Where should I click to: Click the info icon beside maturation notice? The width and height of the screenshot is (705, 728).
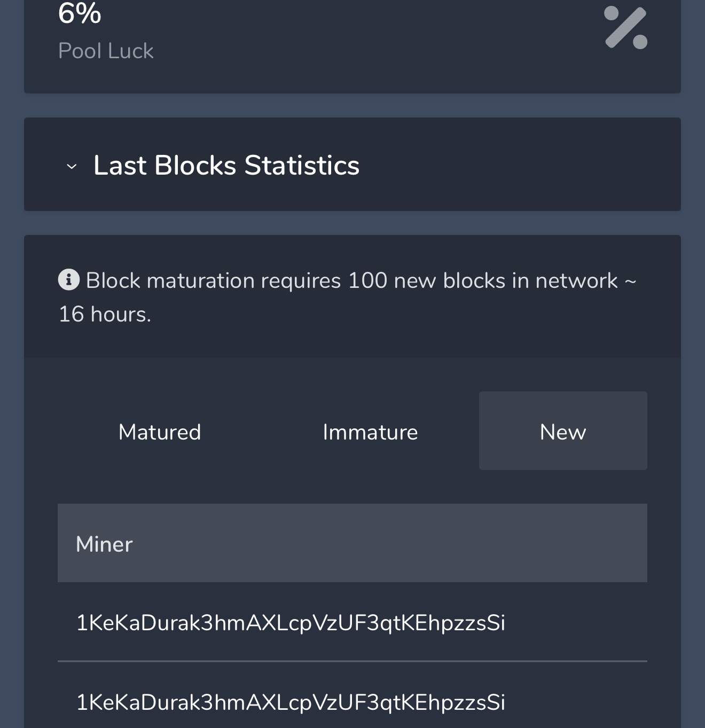pos(69,279)
